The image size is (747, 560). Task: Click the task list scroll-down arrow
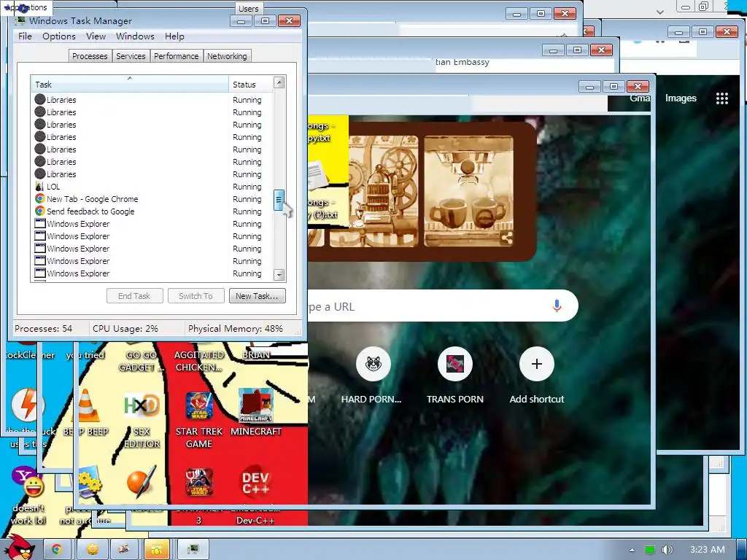tap(279, 275)
